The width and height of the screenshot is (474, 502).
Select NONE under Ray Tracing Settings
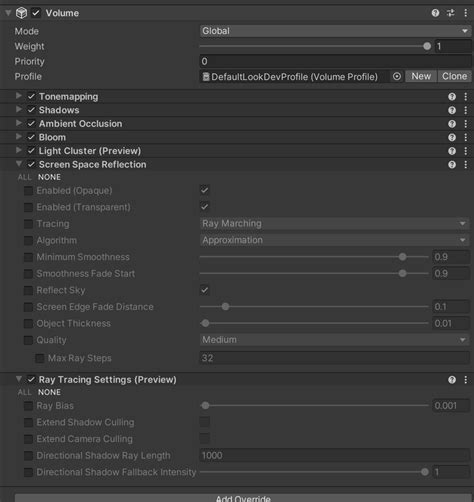49,392
